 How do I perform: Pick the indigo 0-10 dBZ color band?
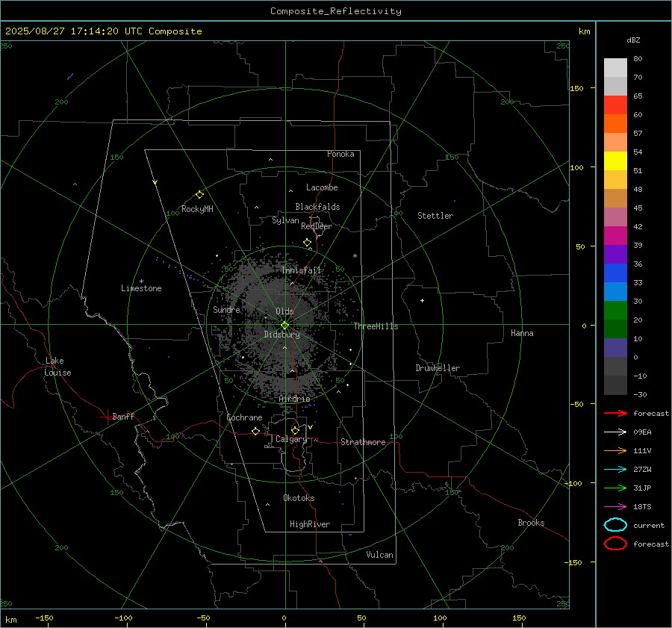pyautogui.click(x=615, y=348)
